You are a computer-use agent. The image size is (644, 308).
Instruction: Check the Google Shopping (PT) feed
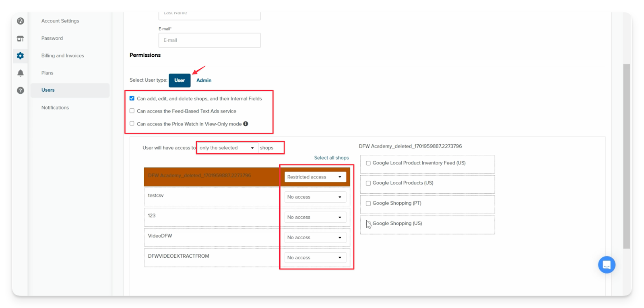pyautogui.click(x=368, y=203)
